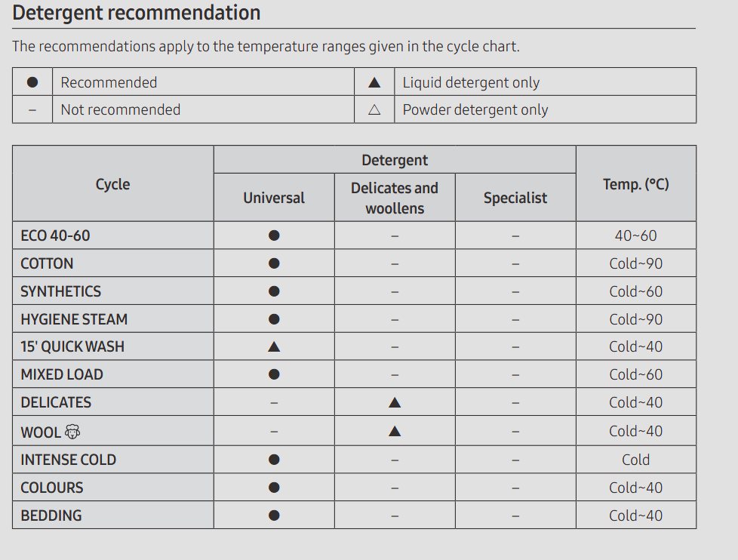The width and height of the screenshot is (738, 560).
Task: Click the triangle in the 15' QUICK WASH row
Action: tap(274, 347)
